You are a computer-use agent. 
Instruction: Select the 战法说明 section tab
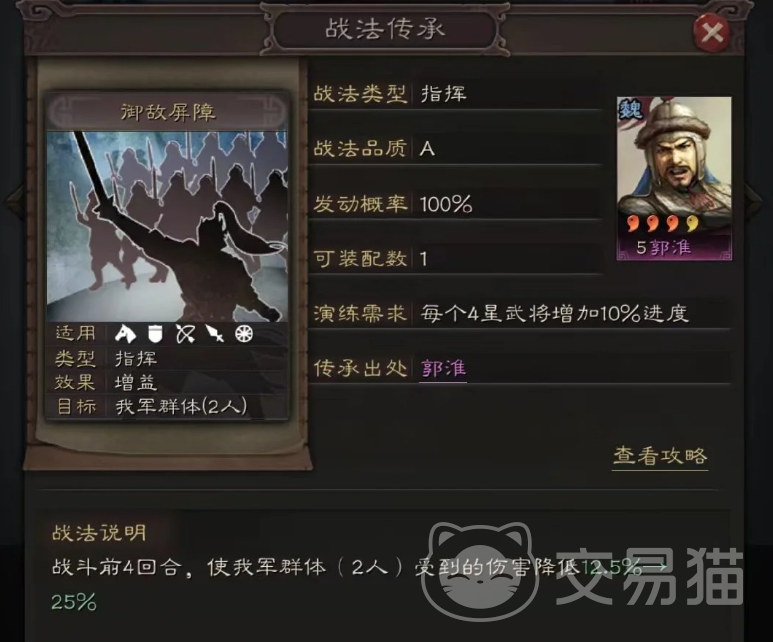pos(99,533)
